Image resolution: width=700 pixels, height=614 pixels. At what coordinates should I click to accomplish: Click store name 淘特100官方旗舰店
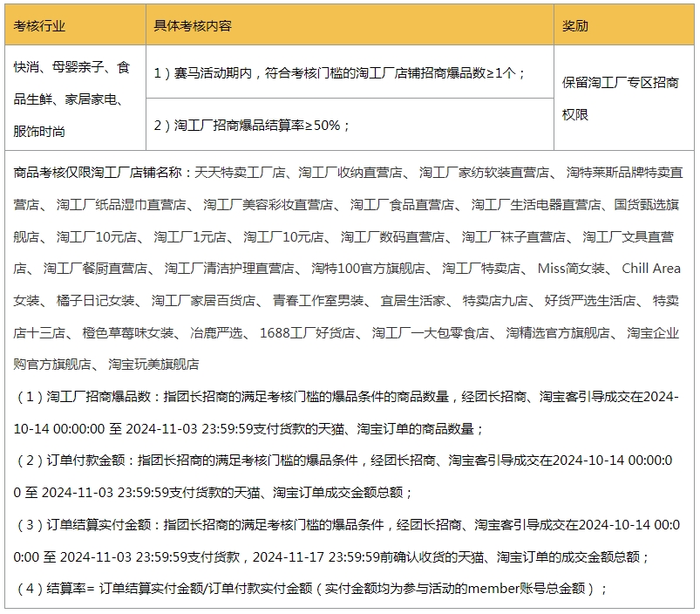368,269
